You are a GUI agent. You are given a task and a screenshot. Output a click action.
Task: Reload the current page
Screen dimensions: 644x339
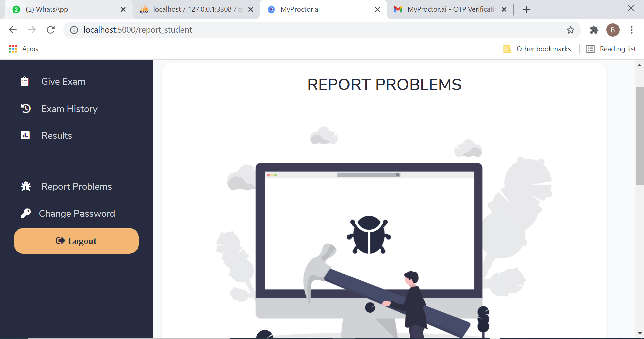51,30
